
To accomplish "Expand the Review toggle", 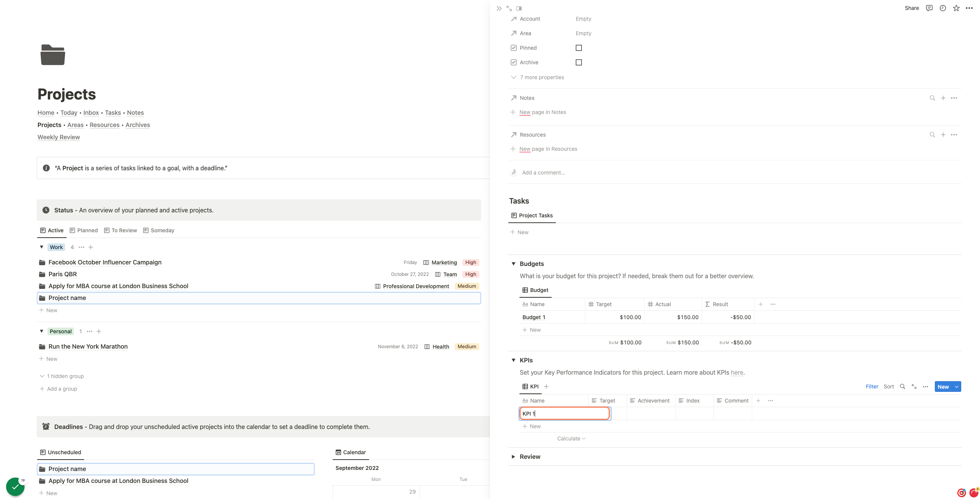I will [513, 457].
